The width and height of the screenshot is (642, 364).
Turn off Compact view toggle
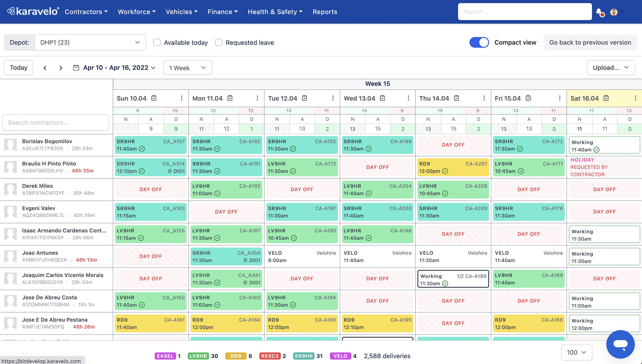tap(479, 43)
